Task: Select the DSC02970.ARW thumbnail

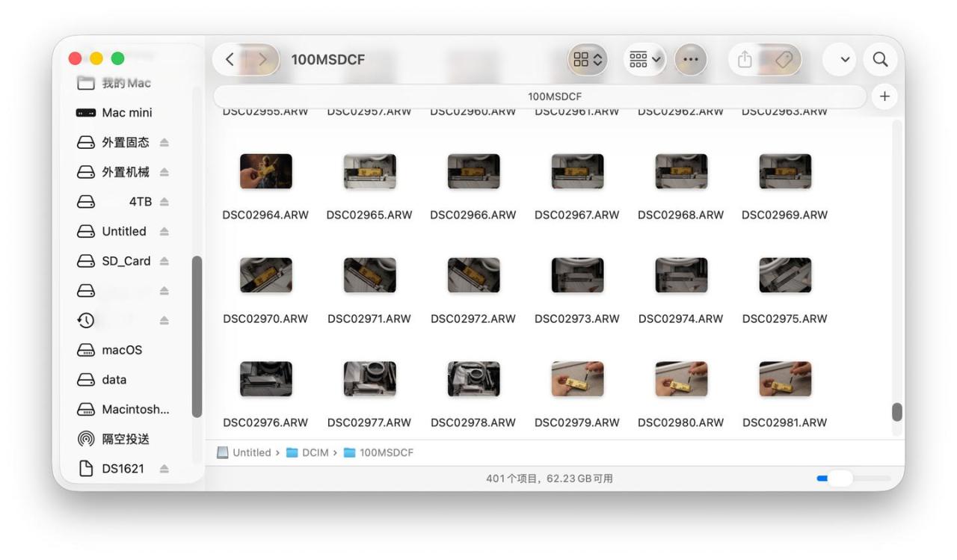Action: point(265,275)
